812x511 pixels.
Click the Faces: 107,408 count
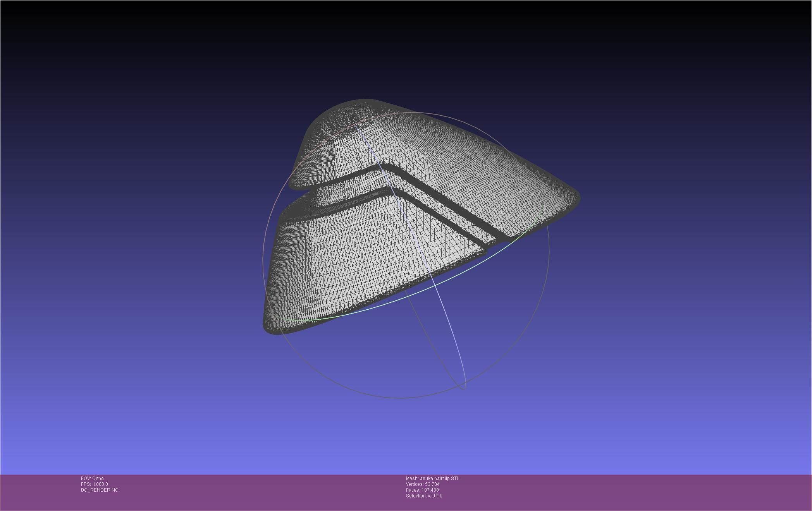422,490
